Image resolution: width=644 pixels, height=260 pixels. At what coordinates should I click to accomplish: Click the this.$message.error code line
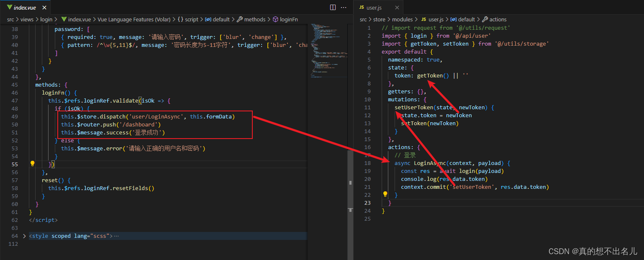(x=133, y=148)
